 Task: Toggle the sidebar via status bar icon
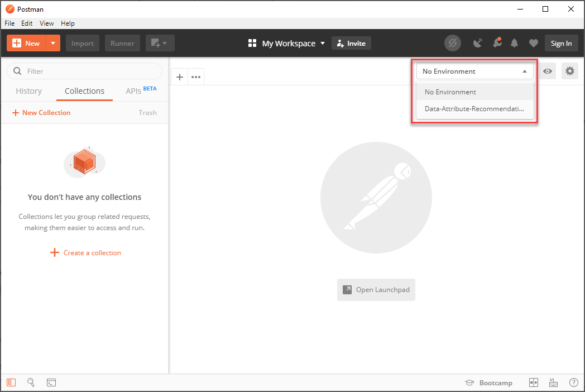(11, 383)
